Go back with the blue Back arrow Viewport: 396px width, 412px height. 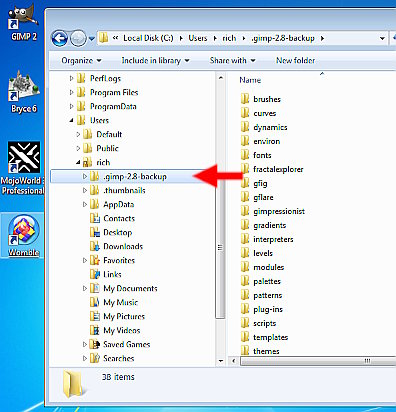(60, 38)
